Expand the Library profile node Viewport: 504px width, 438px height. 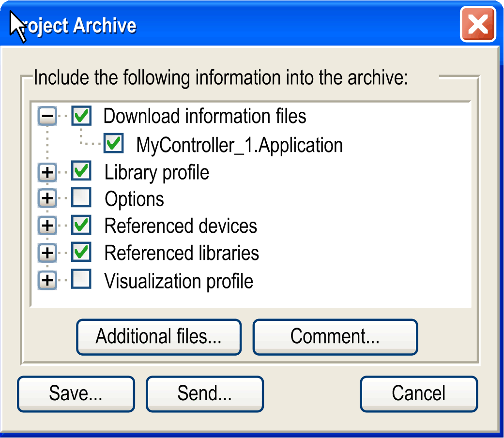click(47, 173)
